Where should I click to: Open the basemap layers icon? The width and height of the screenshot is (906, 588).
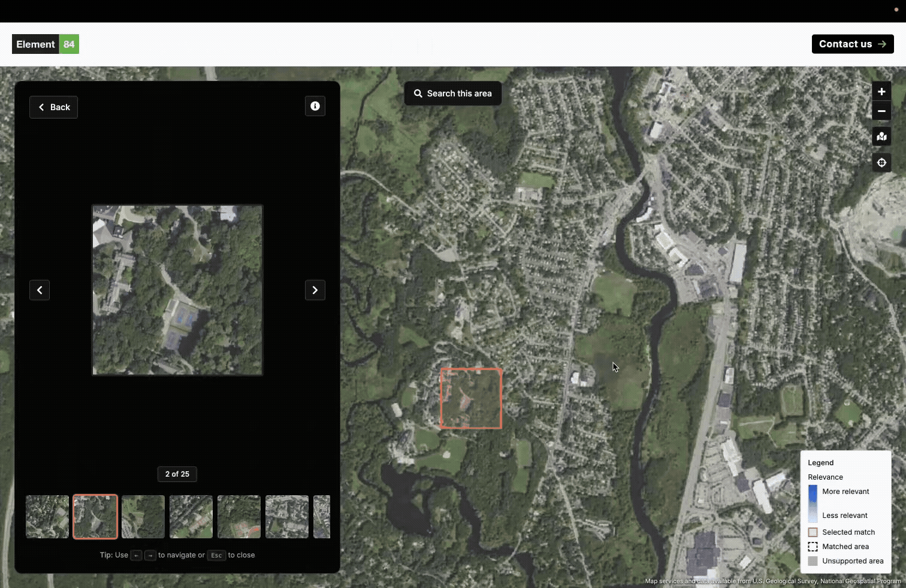(x=881, y=137)
